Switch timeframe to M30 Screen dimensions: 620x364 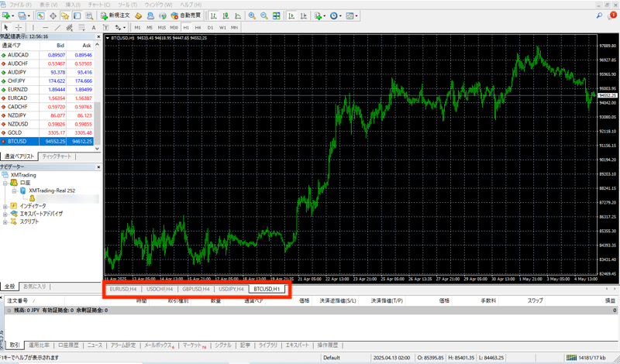[174, 27]
